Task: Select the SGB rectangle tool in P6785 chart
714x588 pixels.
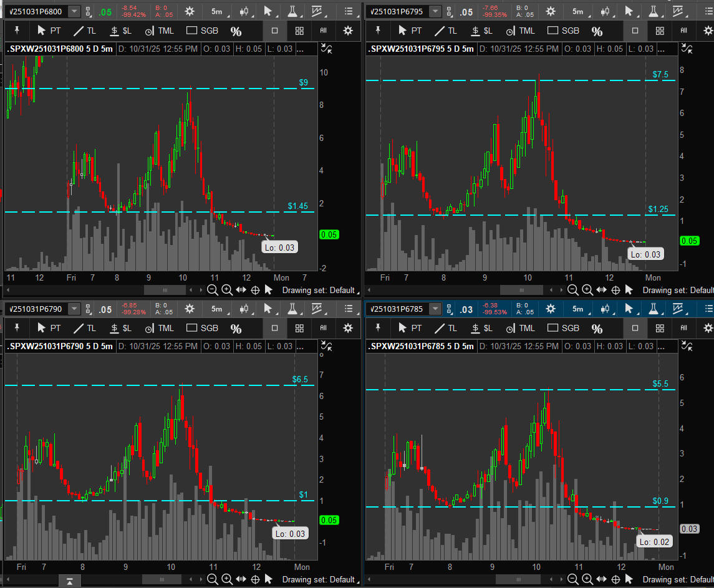Action: [563, 328]
